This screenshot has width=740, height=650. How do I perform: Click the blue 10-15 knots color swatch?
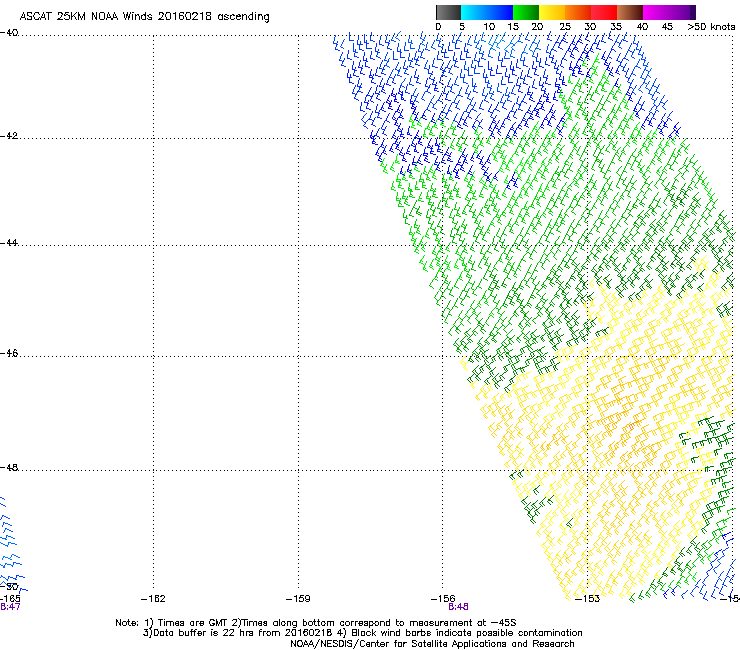[x=500, y=12]
